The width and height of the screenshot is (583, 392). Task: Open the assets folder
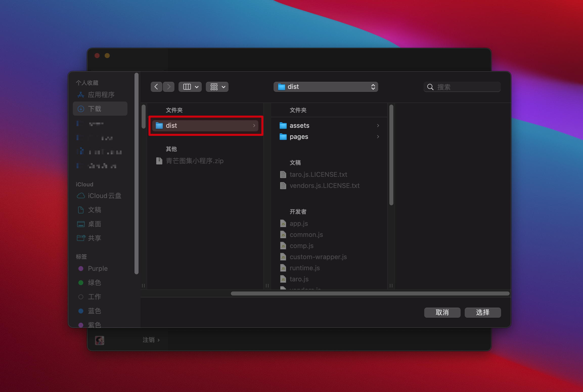329,126
